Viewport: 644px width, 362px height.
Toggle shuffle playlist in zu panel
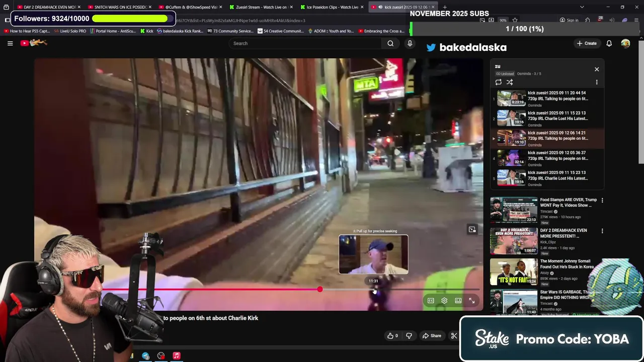coord(510,82)
